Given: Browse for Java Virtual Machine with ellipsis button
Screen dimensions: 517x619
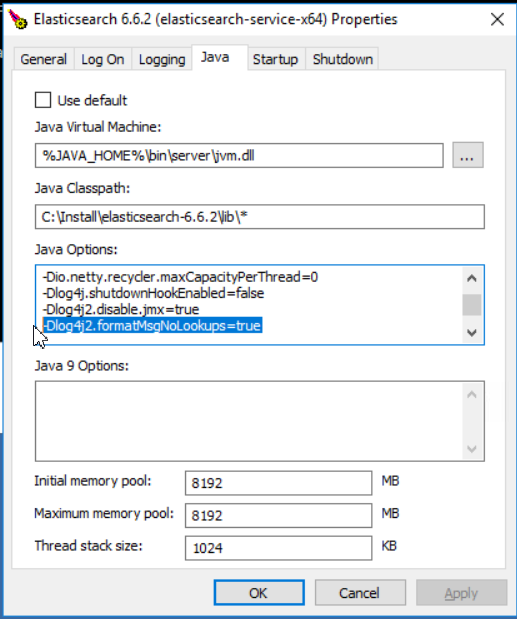Looking at the screenshot, I should pyautogui.click(x=468, y=156).
